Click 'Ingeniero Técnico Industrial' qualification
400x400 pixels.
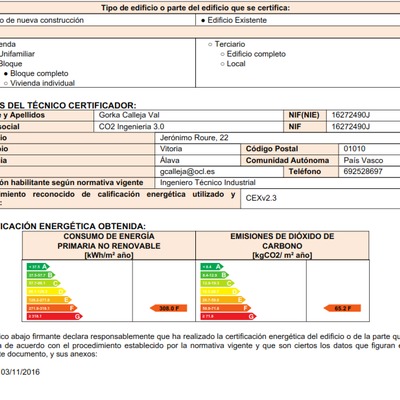tap(208, 183)
